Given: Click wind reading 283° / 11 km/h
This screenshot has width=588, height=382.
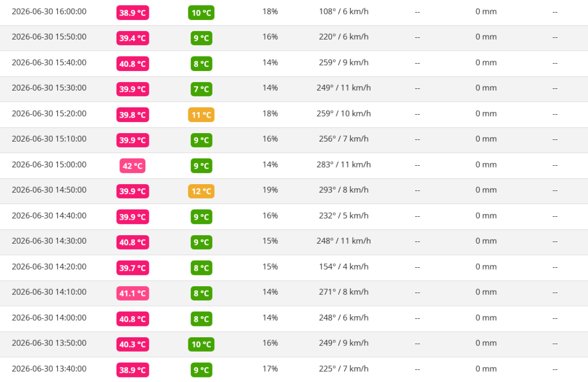Looking at the screenshot, I should tap(343, 165).
